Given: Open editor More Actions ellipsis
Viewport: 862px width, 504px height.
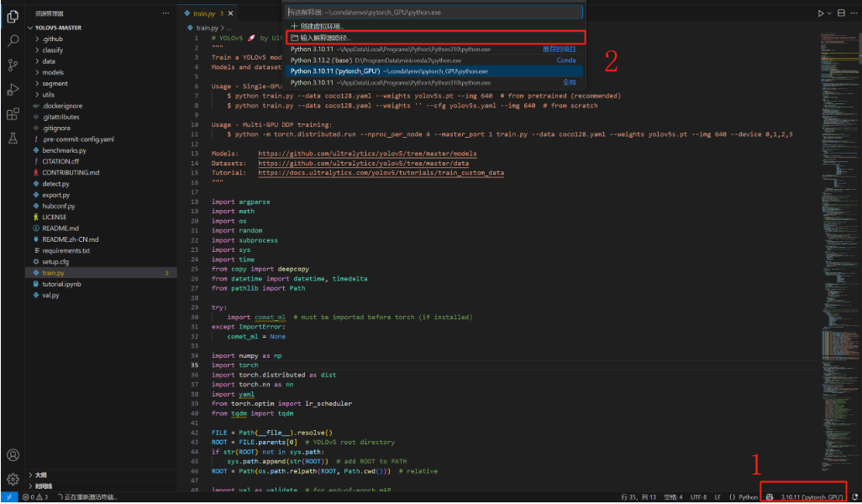Looking at the screenshot, I should coord(854,13).
